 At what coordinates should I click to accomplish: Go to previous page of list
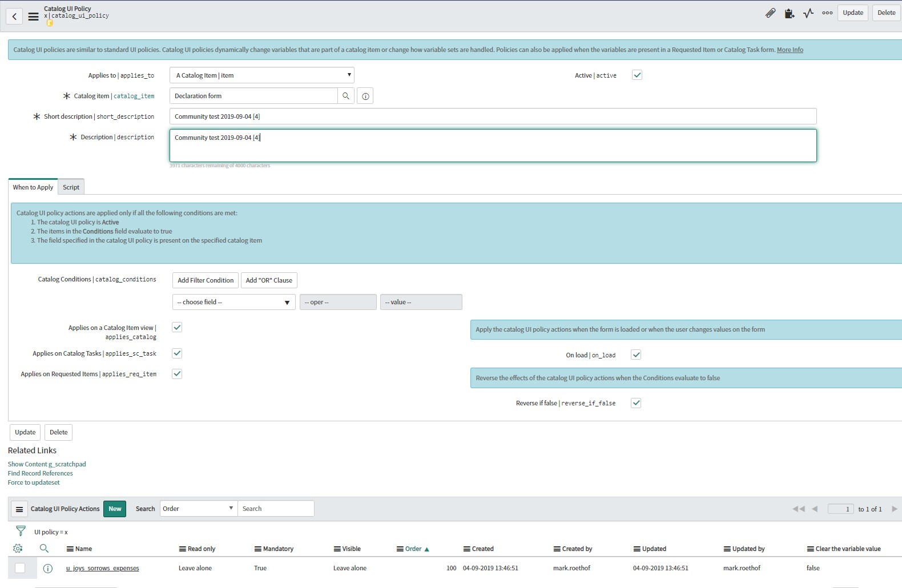pos(815,509)
